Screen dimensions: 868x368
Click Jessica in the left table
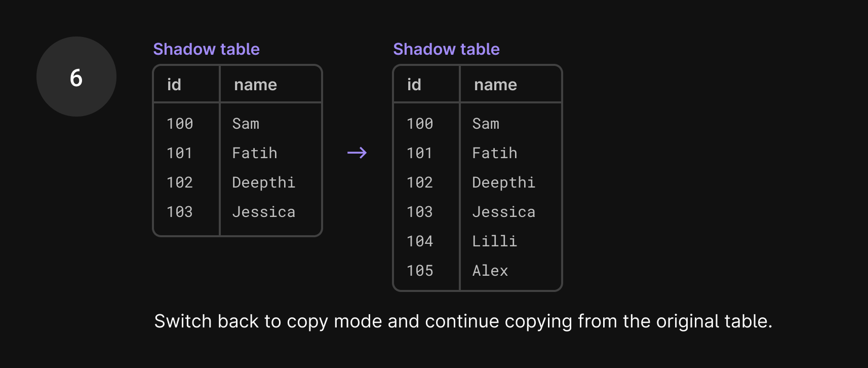coord(263,211)
